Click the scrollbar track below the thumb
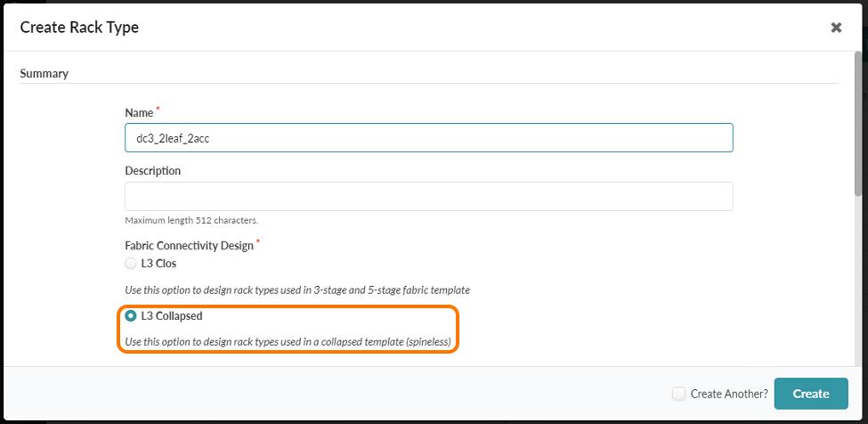 [x=858, y=285]
